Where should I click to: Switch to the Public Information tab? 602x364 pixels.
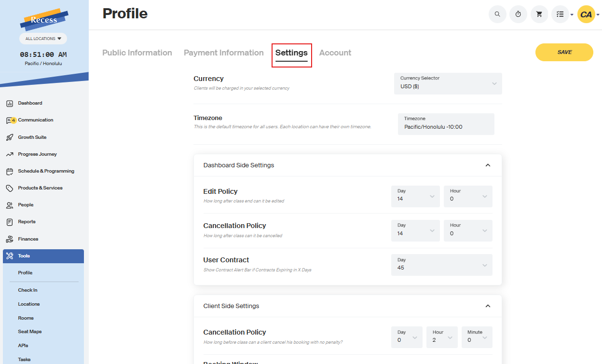(137, 53)
